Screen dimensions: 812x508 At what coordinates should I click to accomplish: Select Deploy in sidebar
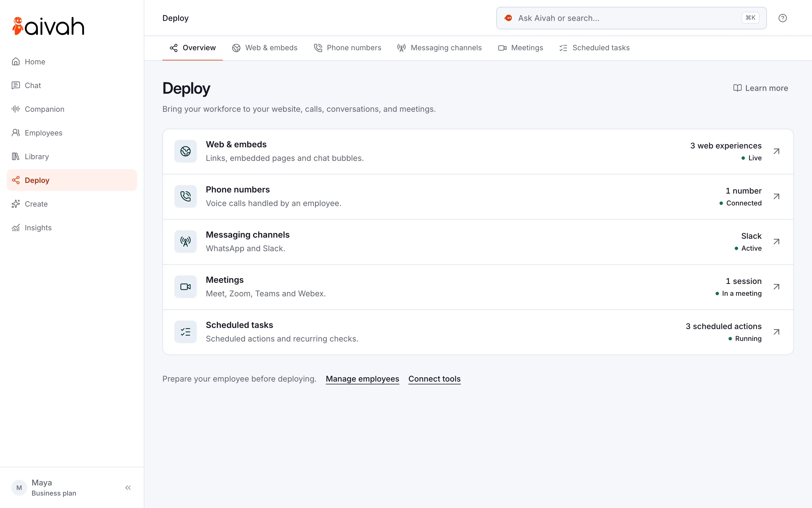[72, 180]
